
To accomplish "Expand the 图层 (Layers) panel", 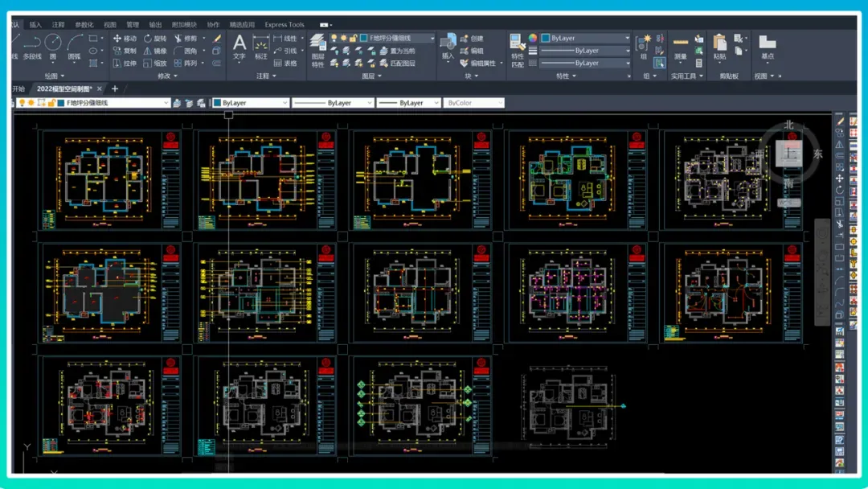I will click(x=371, y=76).
